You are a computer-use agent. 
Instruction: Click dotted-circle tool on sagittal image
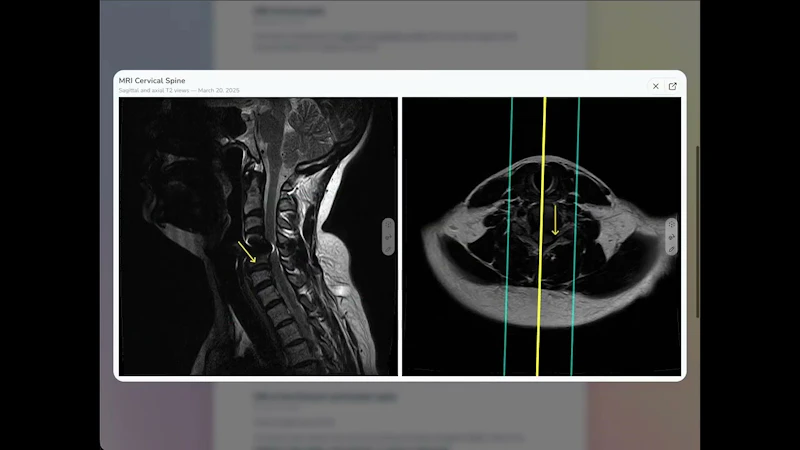[x=388, y=224]
